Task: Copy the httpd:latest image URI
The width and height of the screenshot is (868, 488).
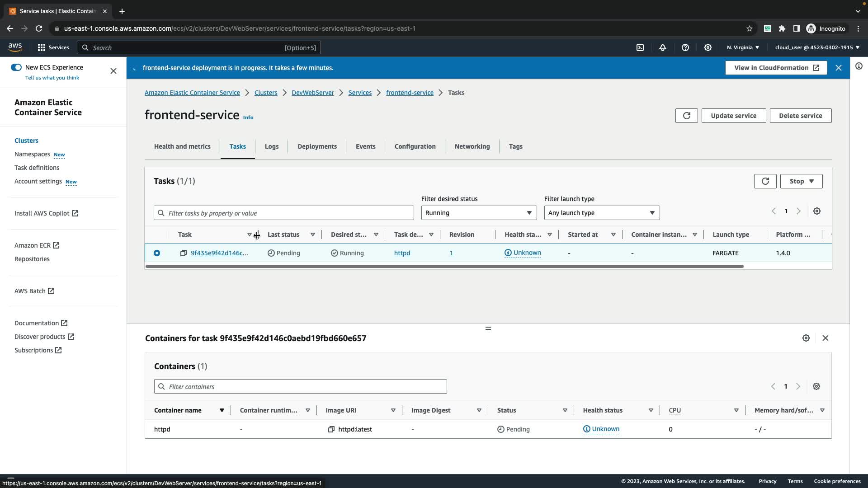Action: point(331,429)
